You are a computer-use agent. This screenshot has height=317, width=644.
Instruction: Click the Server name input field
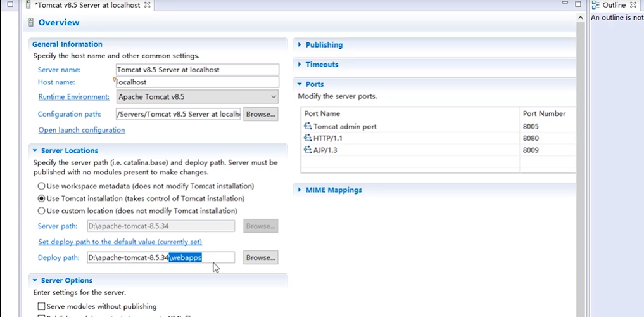pos(197,70)
